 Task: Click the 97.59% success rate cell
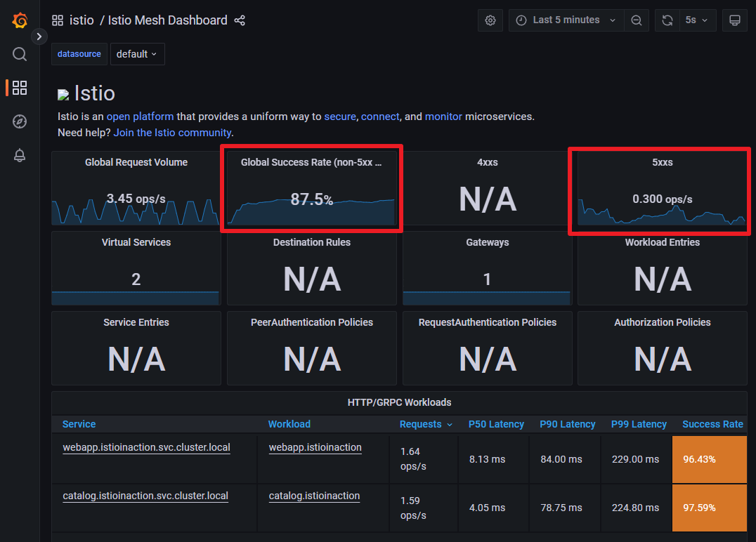point(709,508)
